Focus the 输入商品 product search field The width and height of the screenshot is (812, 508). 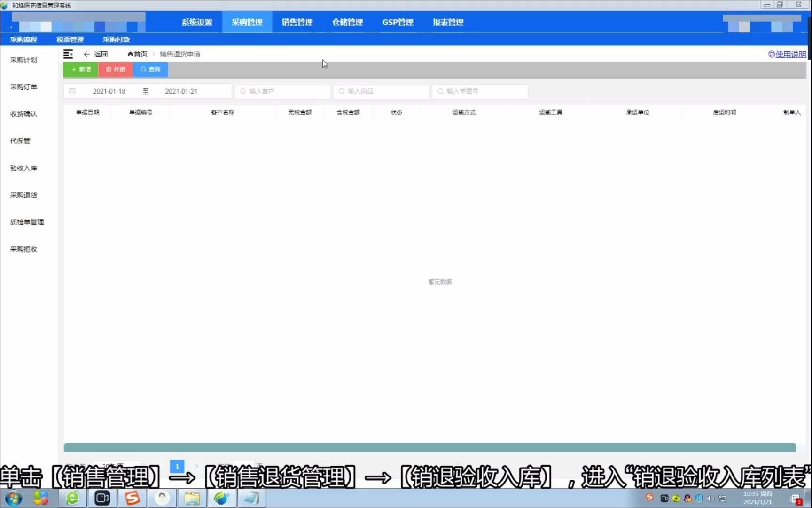[x=382, y=91]
